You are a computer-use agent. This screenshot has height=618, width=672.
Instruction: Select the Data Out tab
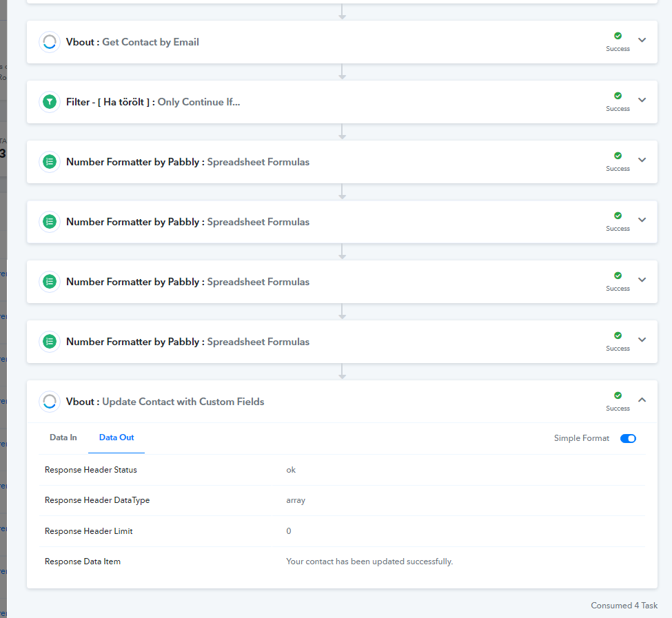coord(116,437)
